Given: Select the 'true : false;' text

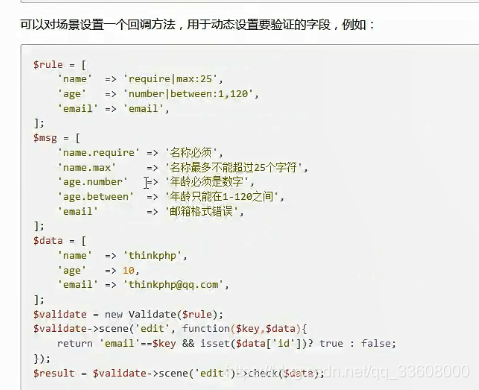Looking at the screenshot, I should tap(358, 344).
